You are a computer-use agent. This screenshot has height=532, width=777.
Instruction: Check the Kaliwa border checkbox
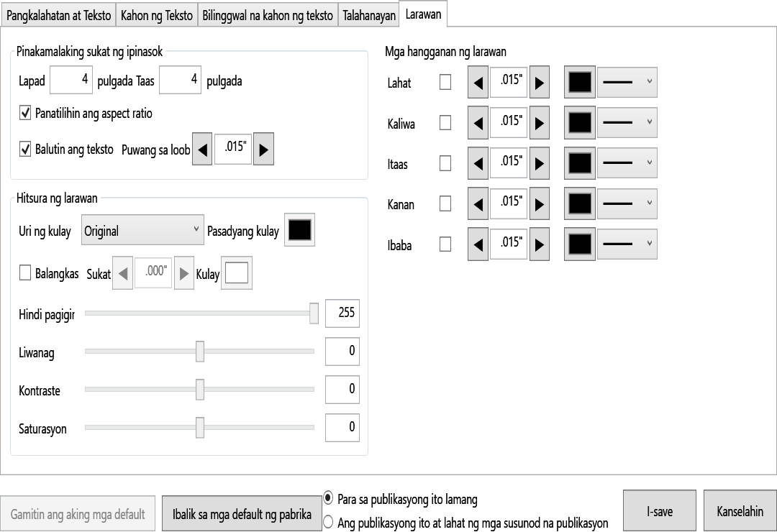pos(445,123)
